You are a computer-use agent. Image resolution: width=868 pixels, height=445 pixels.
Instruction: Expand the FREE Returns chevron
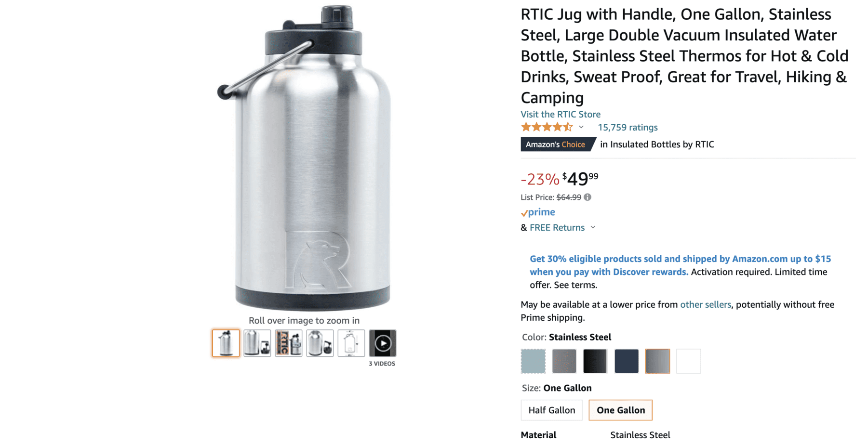click(x=593, y=227)
